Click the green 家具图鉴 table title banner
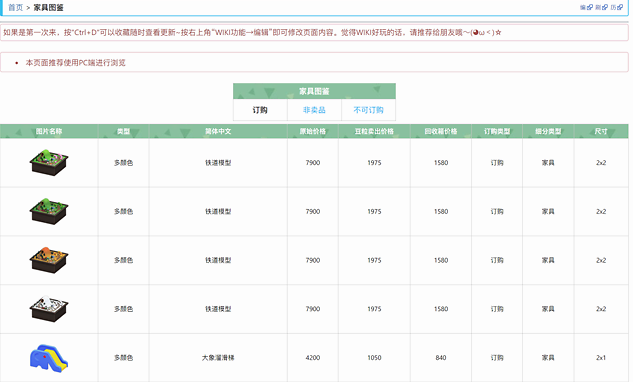 click(314, 91)
